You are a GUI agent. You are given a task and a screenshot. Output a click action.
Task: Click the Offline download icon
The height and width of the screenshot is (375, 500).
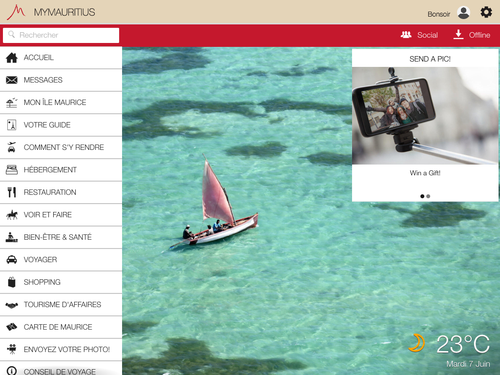click(458, 34)
